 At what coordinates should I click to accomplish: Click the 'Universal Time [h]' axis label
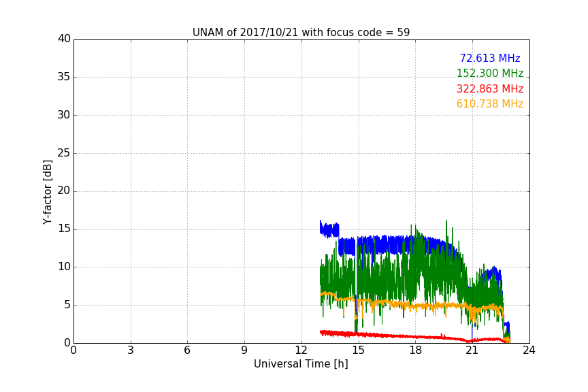[x=301, y=364]
